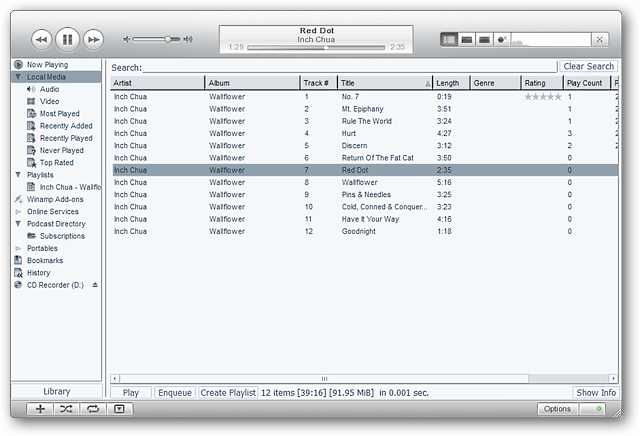Sort by Track # column header

319,83
